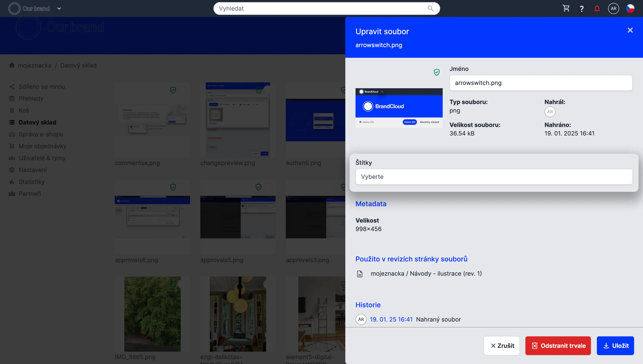The image size is (643, 364).
Task: Open Statistiky in the sidebar
Action: [x=31, y=182]
